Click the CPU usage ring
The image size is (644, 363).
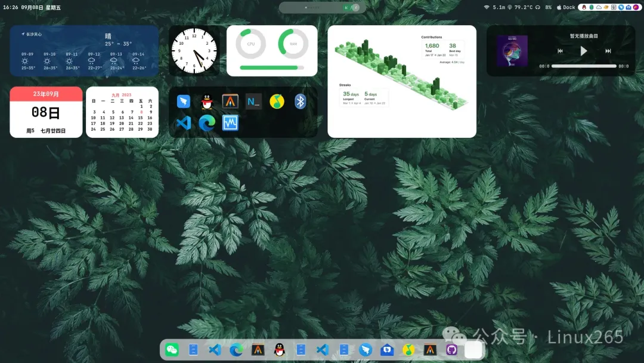[x=250, y=44]
